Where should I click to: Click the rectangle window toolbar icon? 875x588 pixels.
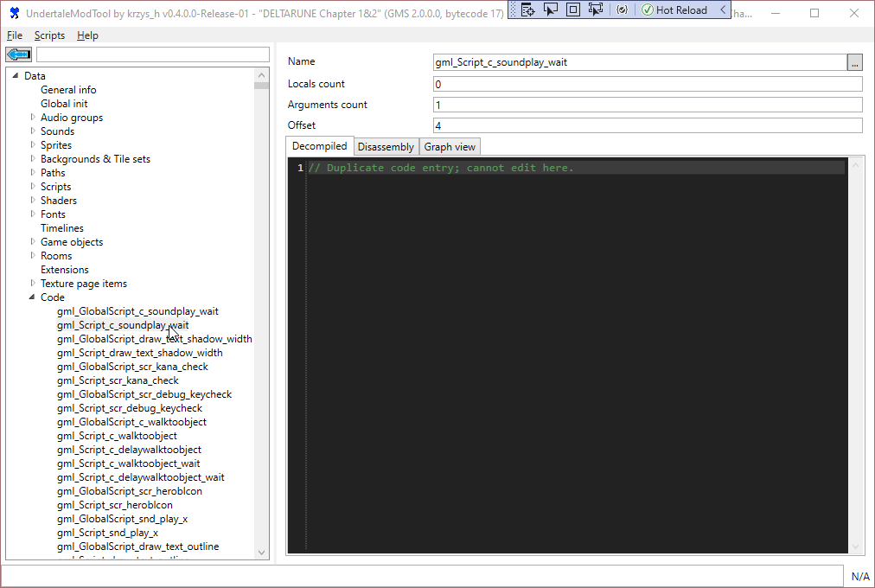click(x=573, y=9)
